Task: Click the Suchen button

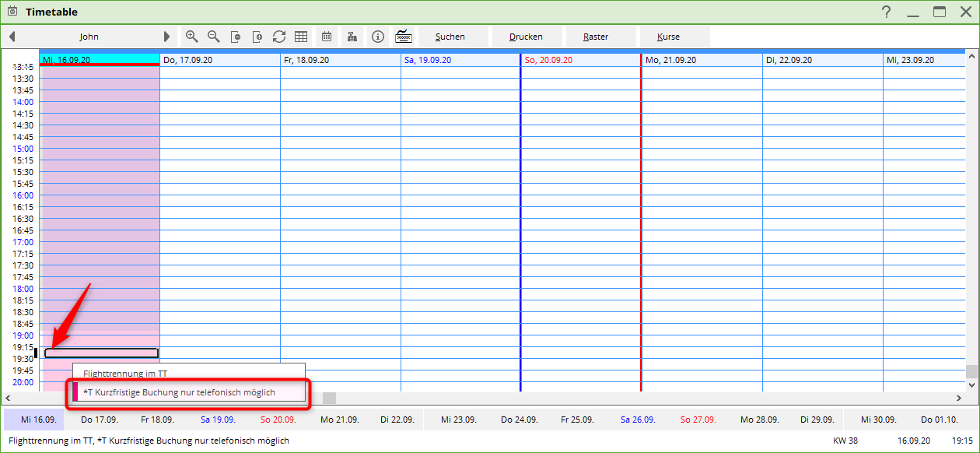Action: click(x=450, y=37)
